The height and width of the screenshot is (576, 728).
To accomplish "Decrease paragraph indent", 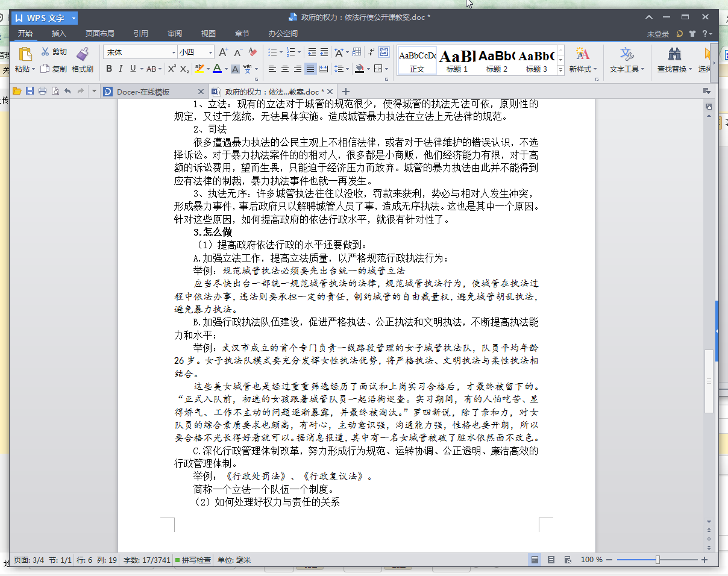I will click(x=312, y=52).
